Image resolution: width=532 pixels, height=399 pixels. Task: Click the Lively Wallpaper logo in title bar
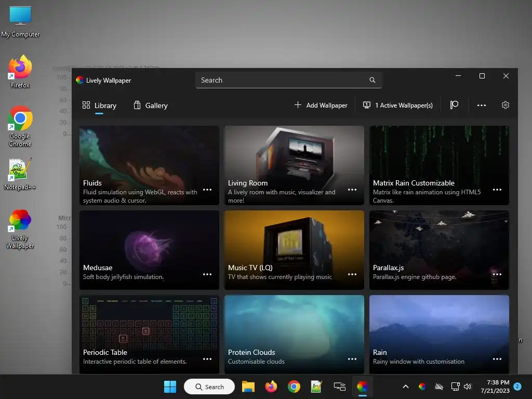point(79,80)
